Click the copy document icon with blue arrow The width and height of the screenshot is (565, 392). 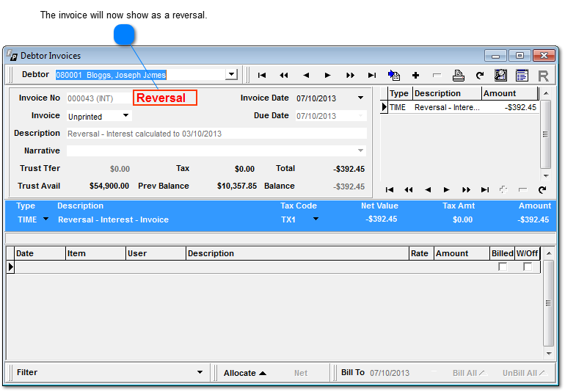tap(394, 75)
